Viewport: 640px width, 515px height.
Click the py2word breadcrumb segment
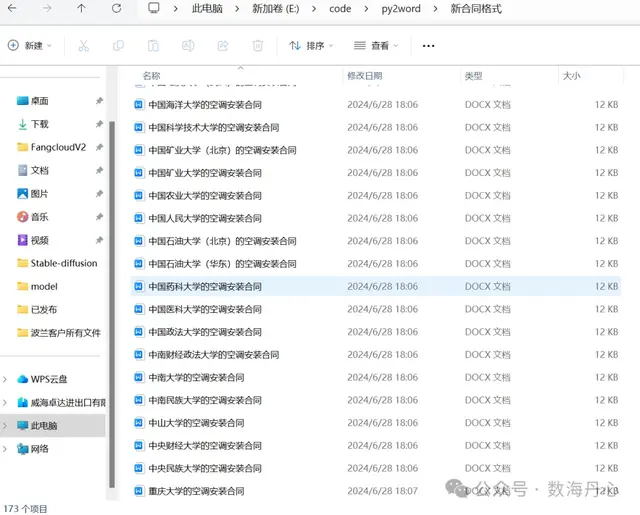pos(401,9)
